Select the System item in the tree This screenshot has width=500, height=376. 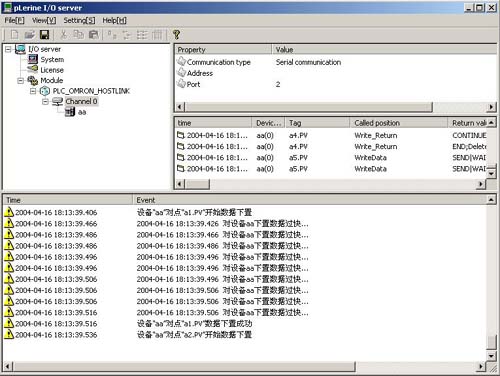(52, 60)
